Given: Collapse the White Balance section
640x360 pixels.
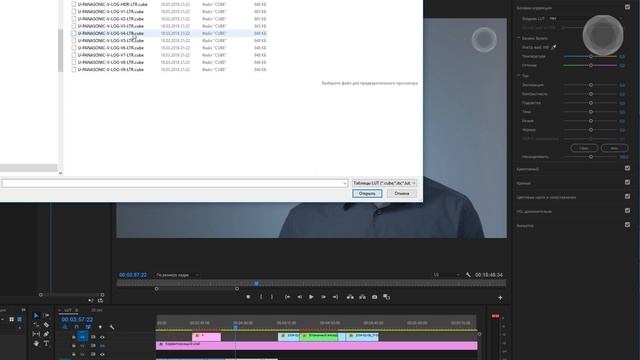Looking at the screenshot, I should [x=519, y=38].
